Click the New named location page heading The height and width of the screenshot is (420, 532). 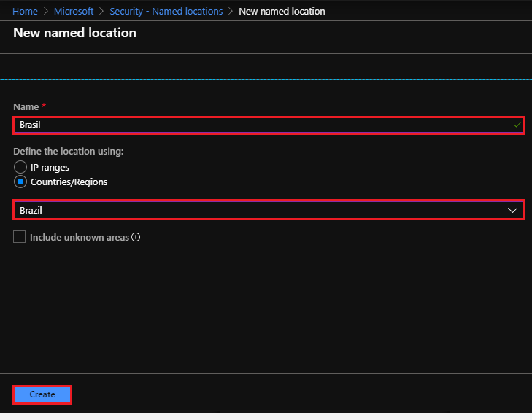[x=74, y=33]
